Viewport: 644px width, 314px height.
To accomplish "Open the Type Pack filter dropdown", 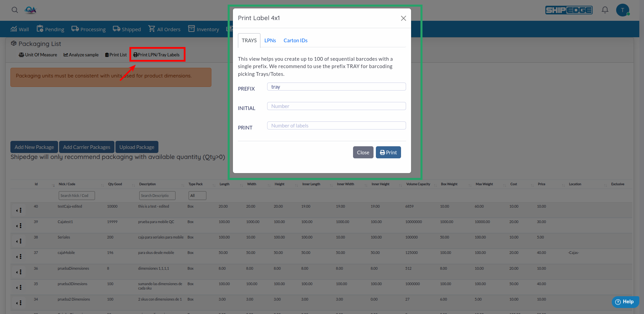I will 197,196.
